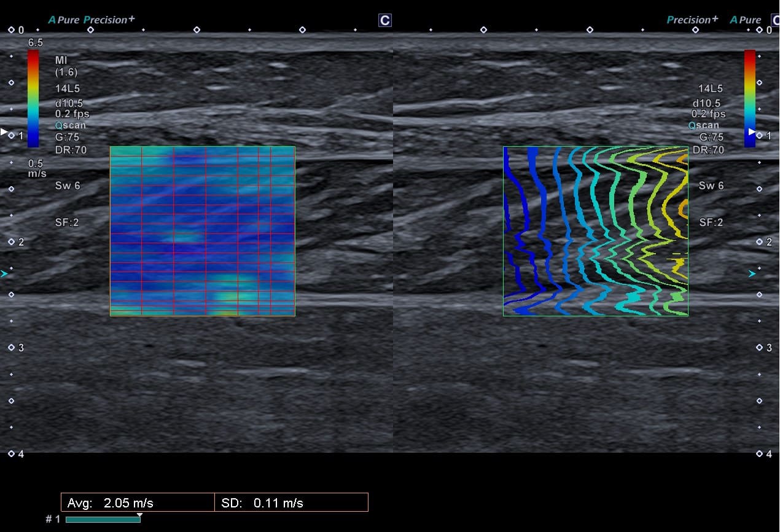Viewport: 780px width, 532px height.
Task: Click the SF:2 label on the right panel
Action: pyautogui.click(x=711, y=222)
